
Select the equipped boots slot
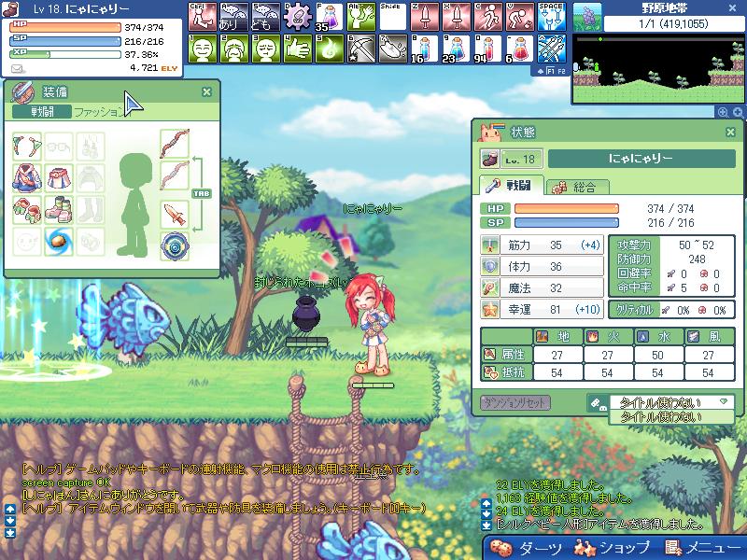[x=59, y=209]
